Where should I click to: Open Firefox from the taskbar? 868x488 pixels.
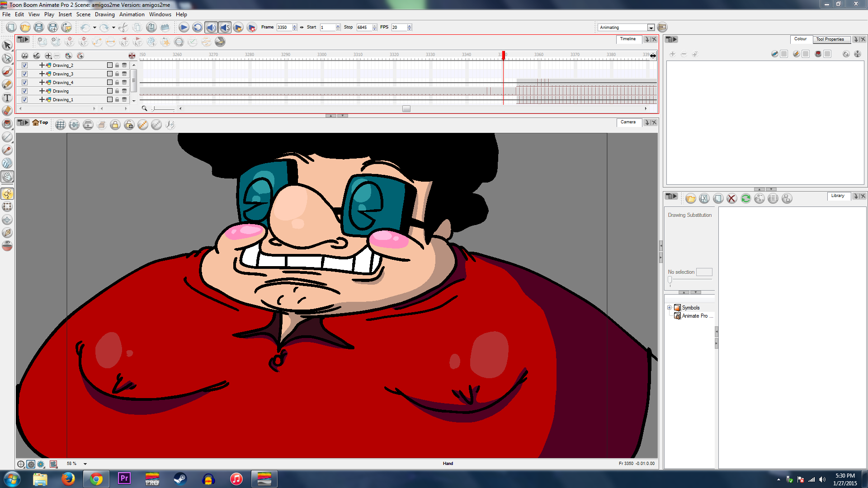coord(68,479)
